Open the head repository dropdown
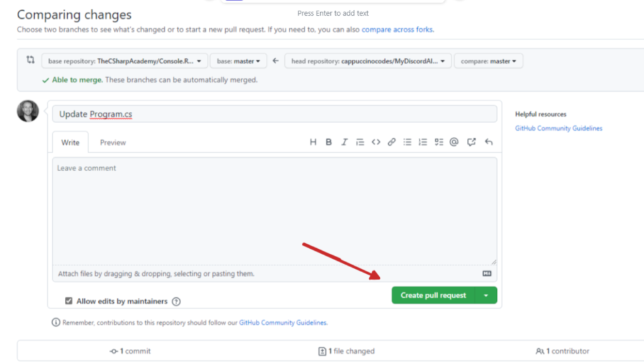Image resolution: width=644 pixels, height=362 pixels. click(x=367, y=61)
